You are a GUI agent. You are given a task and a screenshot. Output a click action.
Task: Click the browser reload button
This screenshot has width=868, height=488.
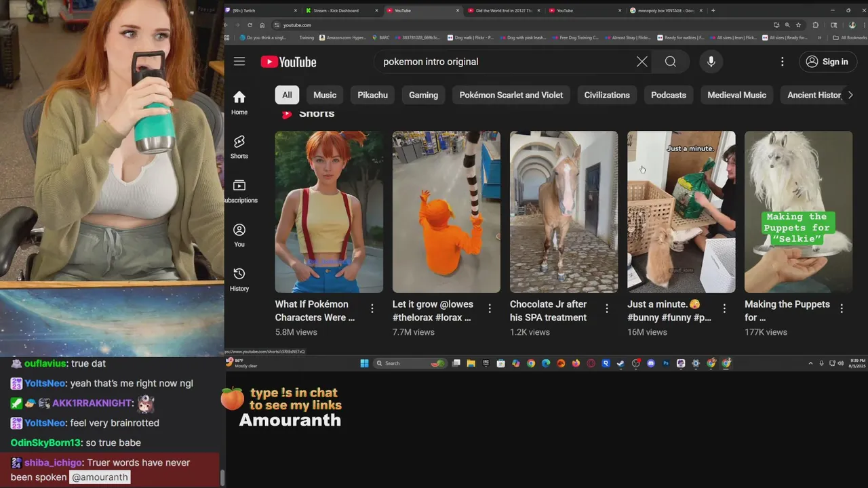pos(250,25)
